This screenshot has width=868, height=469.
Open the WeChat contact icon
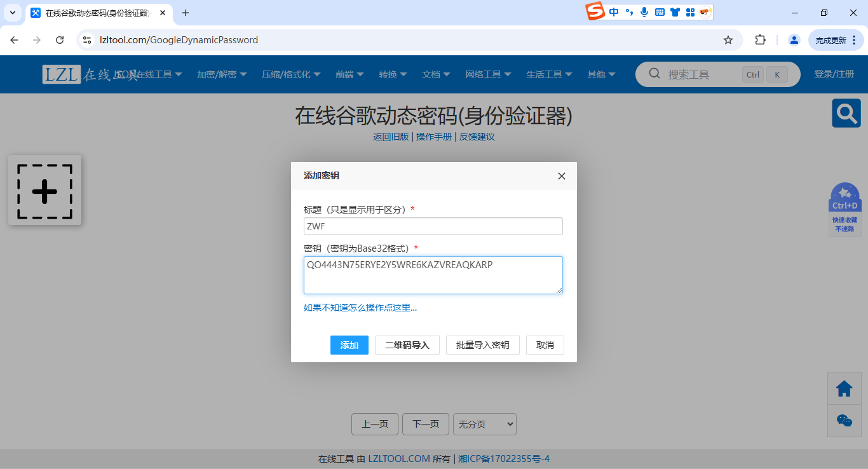pyautogui.click(x=844, y=420)
